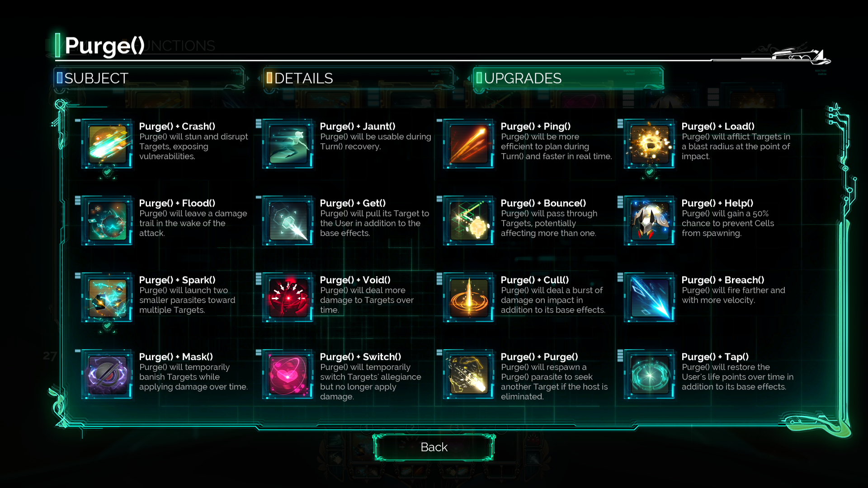Select the Purge() + Load() explosion icon
This screenshot has width=868, height=488.
coord(650,144)
